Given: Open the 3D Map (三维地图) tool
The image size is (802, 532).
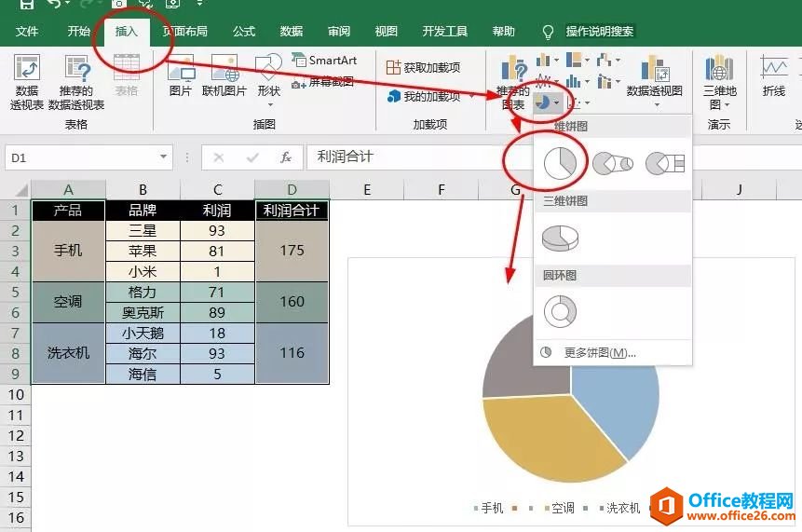Looking at the screenshot, I should click(x=719, y=82).
